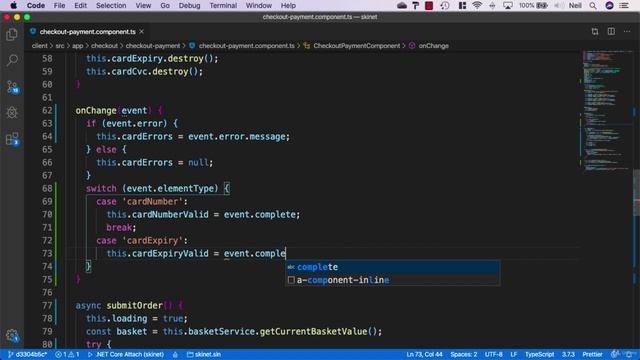Open the Help menu

[x=288, y=5]
